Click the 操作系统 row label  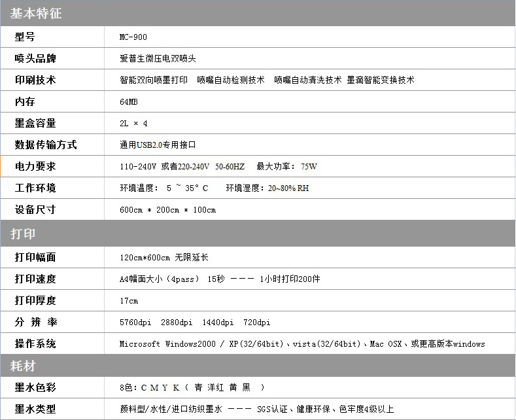click(x=35, y=343)
